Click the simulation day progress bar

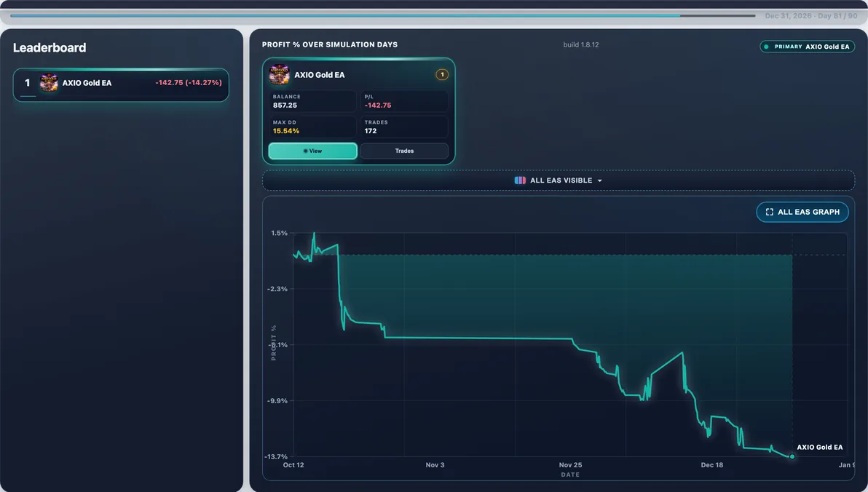coord(382,15)
